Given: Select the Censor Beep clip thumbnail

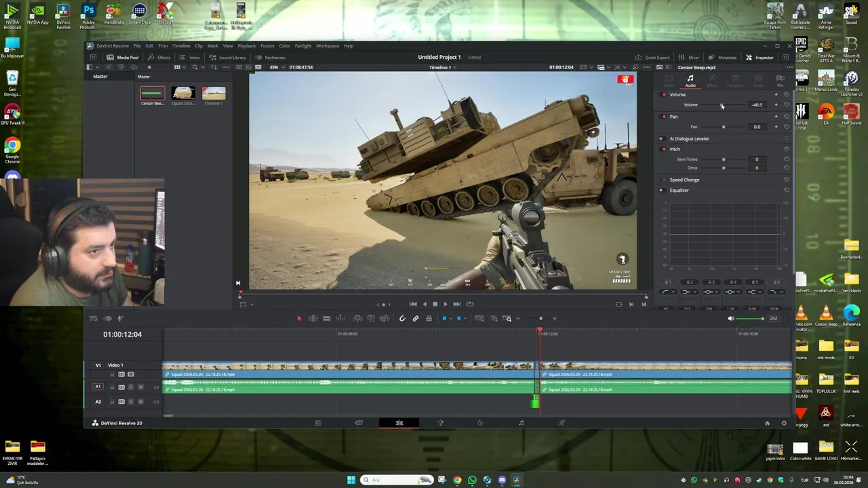Looking at the screenshot, I should tap(153, 94).
